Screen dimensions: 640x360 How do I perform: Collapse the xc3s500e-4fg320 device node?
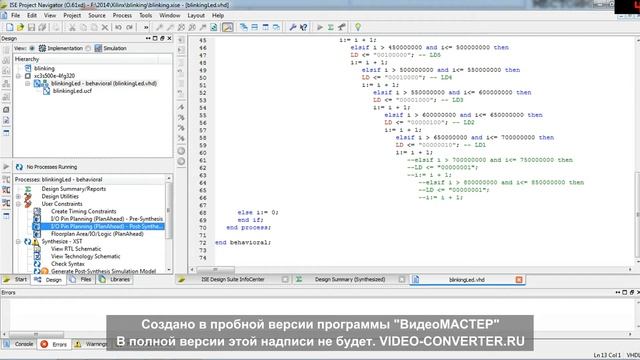[x=18, y=76]
